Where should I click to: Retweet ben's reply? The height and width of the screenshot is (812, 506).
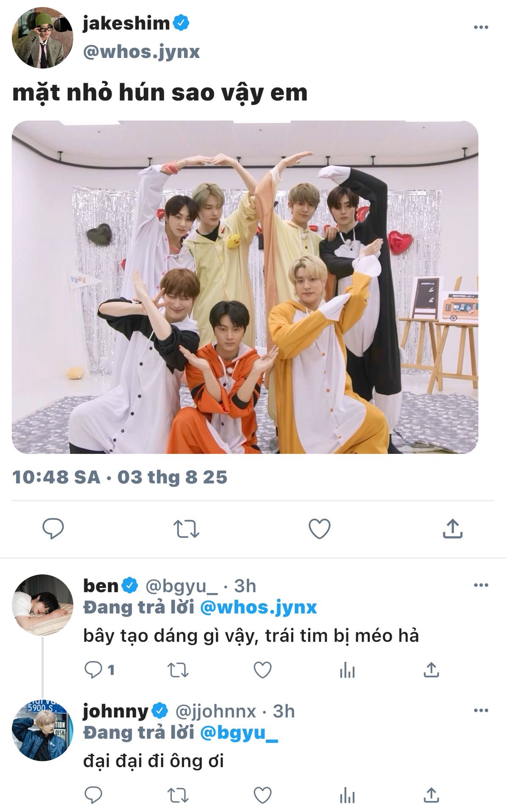click(178, 670)
